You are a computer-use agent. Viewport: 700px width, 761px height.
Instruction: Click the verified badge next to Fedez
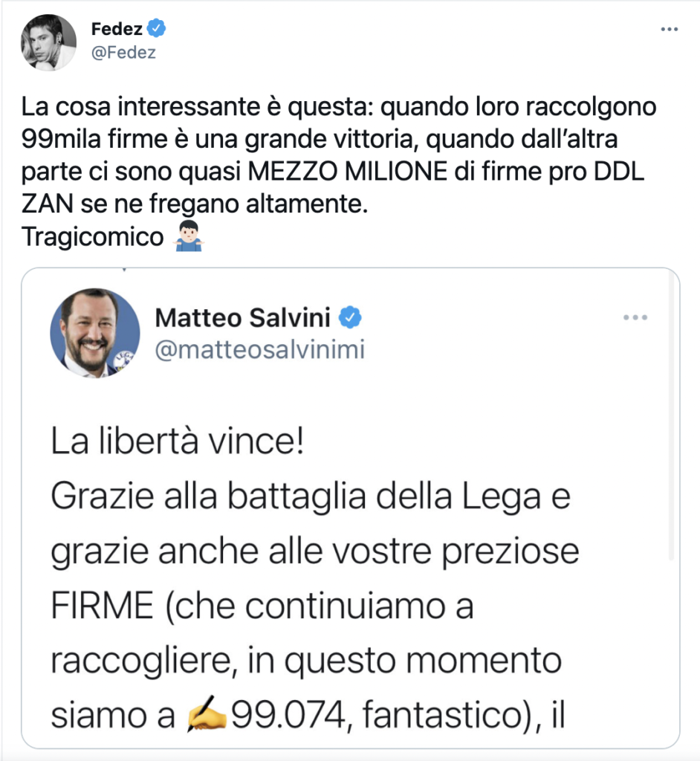(x=157, y=29)
